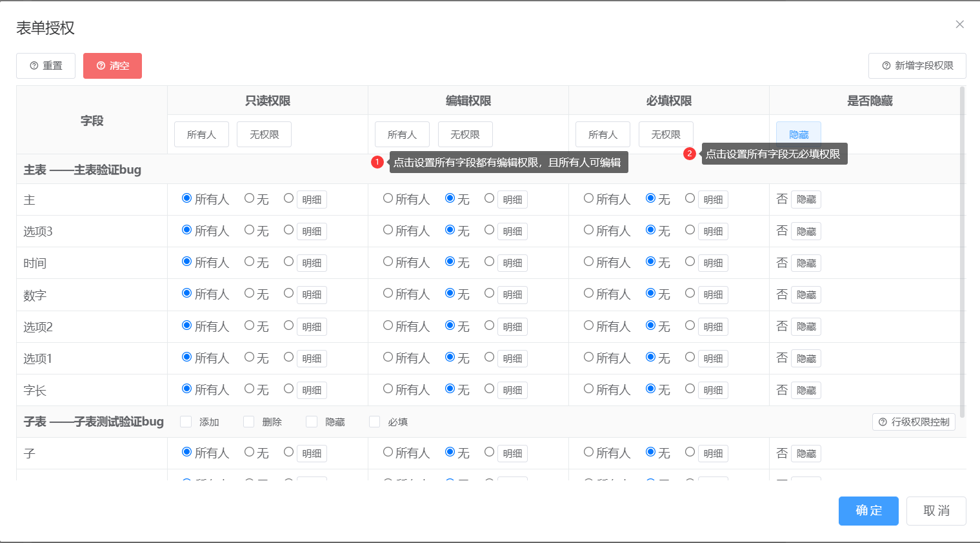Image resolution: width=980 pixels, height=543 pixels.
Task: Confirm with the 确定 button
Action: (x=868, y=511)
